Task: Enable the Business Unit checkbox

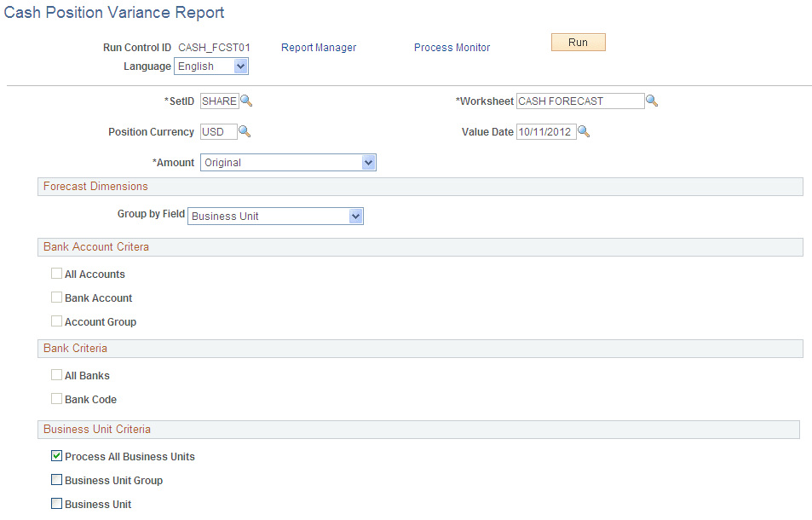Action: click(56, 504)
